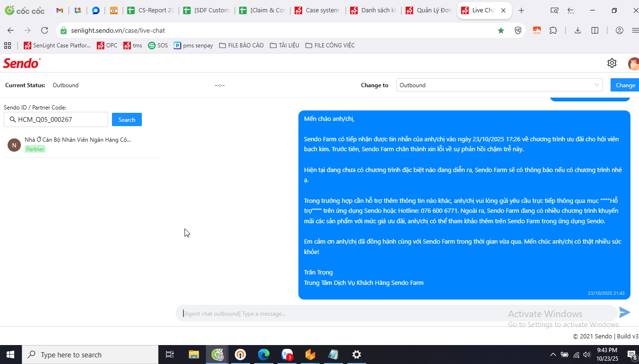The height and width of the screenshot is (364, 639).
Task: Click the blue Change button
Action: tap(625, 85)
